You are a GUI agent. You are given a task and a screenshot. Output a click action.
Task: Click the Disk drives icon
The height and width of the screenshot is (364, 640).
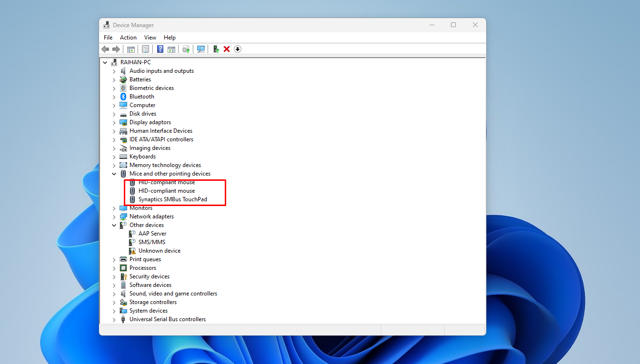coord(123,114)
